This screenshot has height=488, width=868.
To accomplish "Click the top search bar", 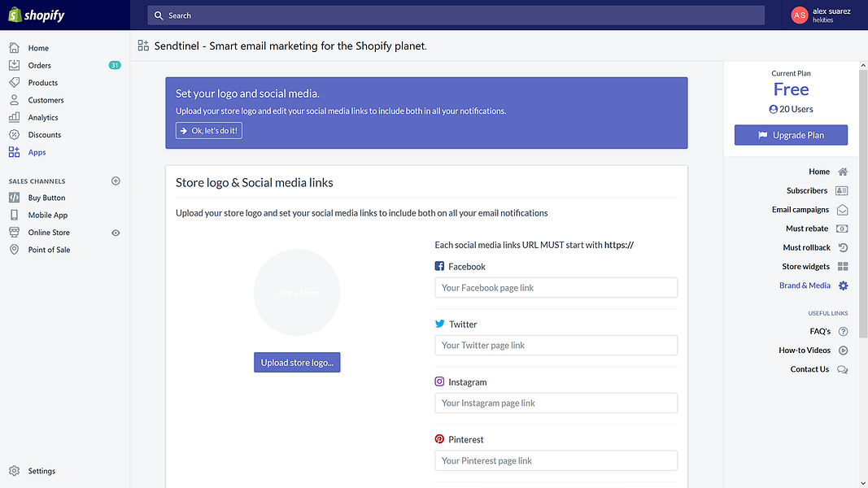I will click(x=456, y=15).
